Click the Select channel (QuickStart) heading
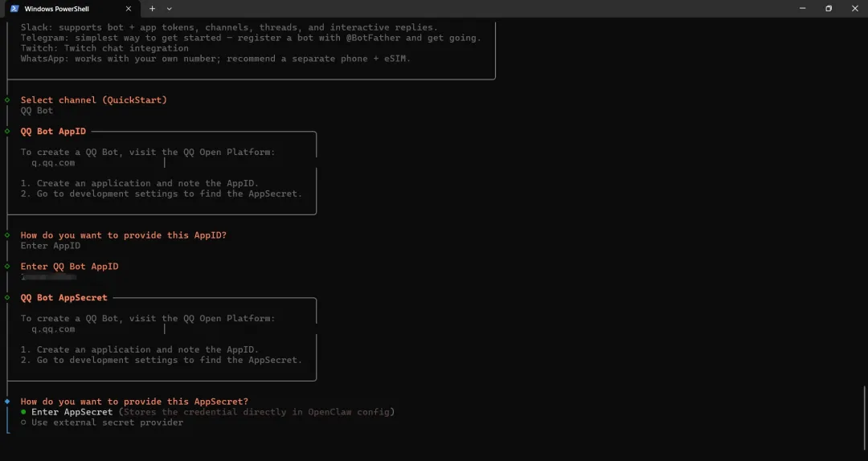The width and height of the screenshot is (868, 461). (93, 100)
